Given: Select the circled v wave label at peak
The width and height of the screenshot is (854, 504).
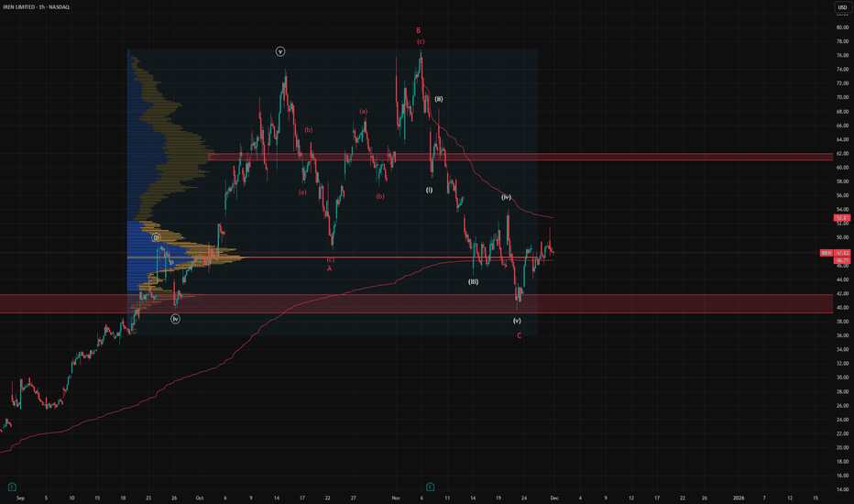Looking at the screenshot, I should [x=280, y=51].
